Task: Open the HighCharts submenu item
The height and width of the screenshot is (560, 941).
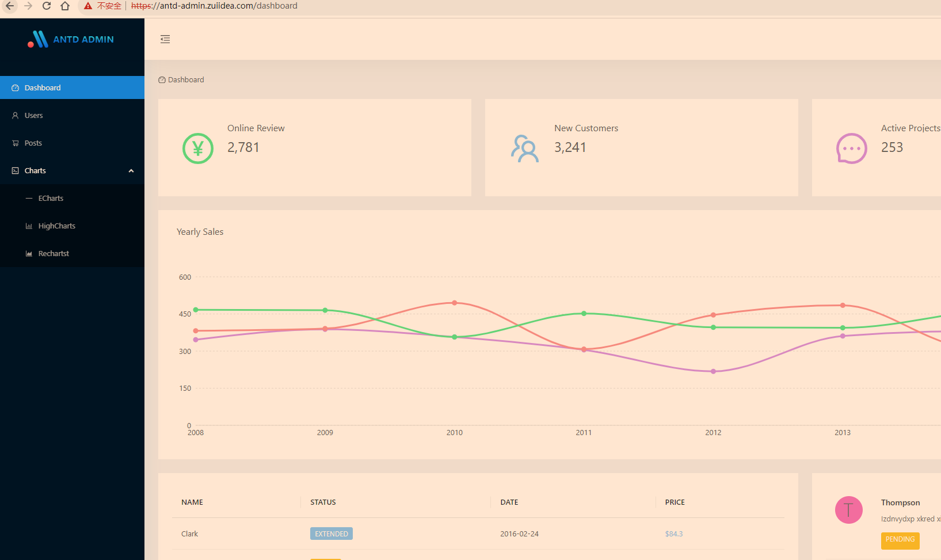Action: [72, 226]
